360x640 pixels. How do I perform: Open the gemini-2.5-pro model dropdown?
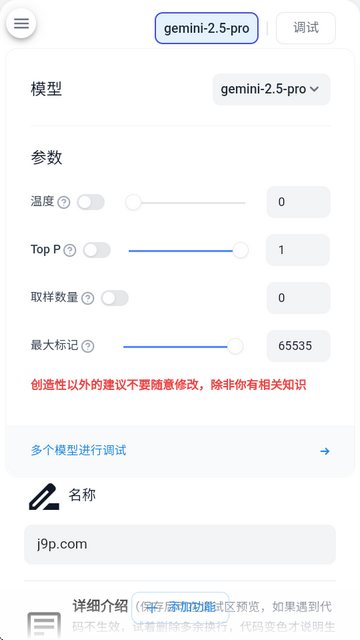coord(271,89)
